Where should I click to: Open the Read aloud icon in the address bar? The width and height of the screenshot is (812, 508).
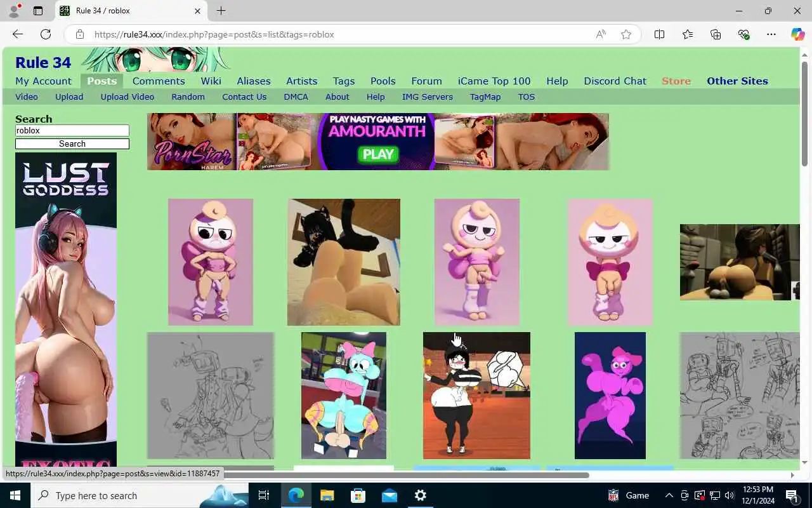click(601, 34)
